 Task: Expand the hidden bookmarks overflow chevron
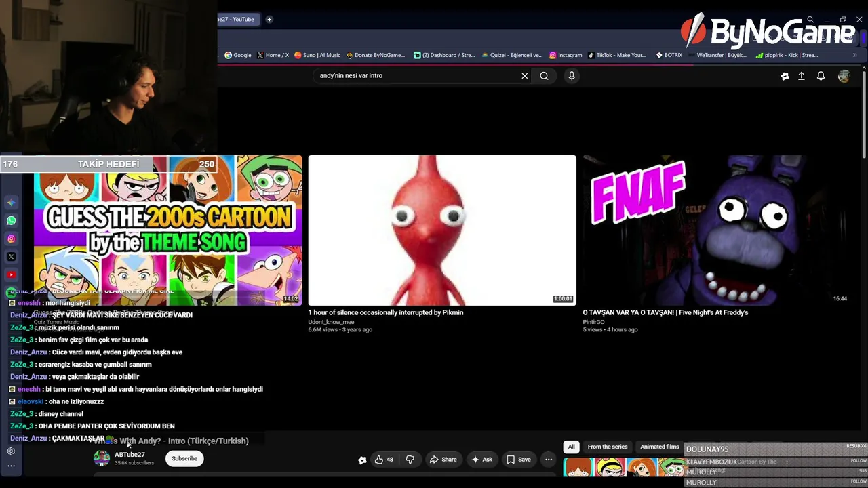[854, 55]
